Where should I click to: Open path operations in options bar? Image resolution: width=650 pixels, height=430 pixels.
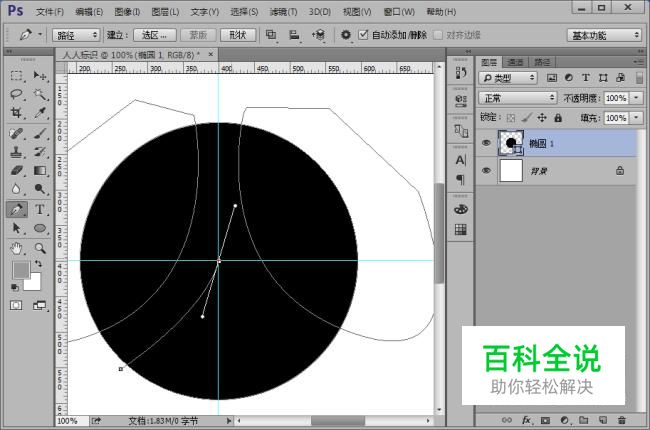(271, 35)
